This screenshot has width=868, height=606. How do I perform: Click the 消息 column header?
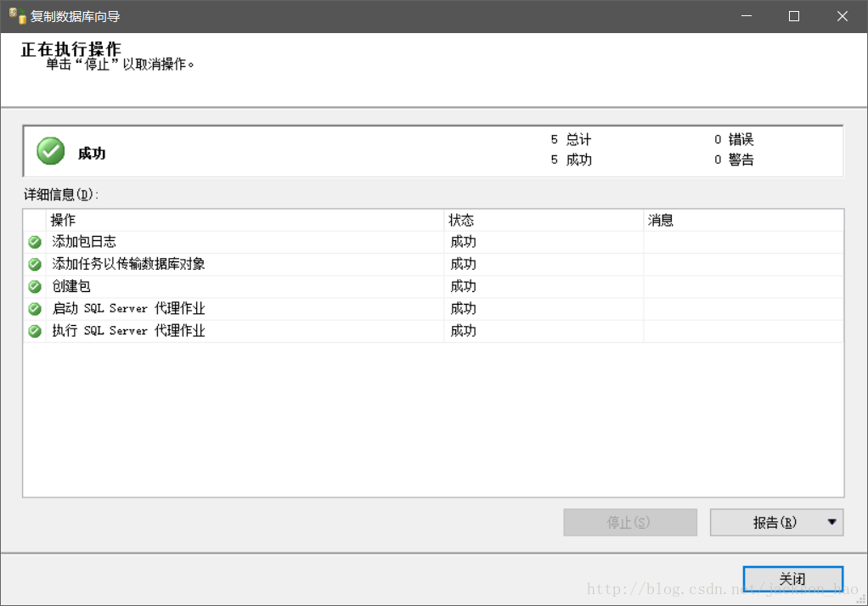[x=743, y=221]
